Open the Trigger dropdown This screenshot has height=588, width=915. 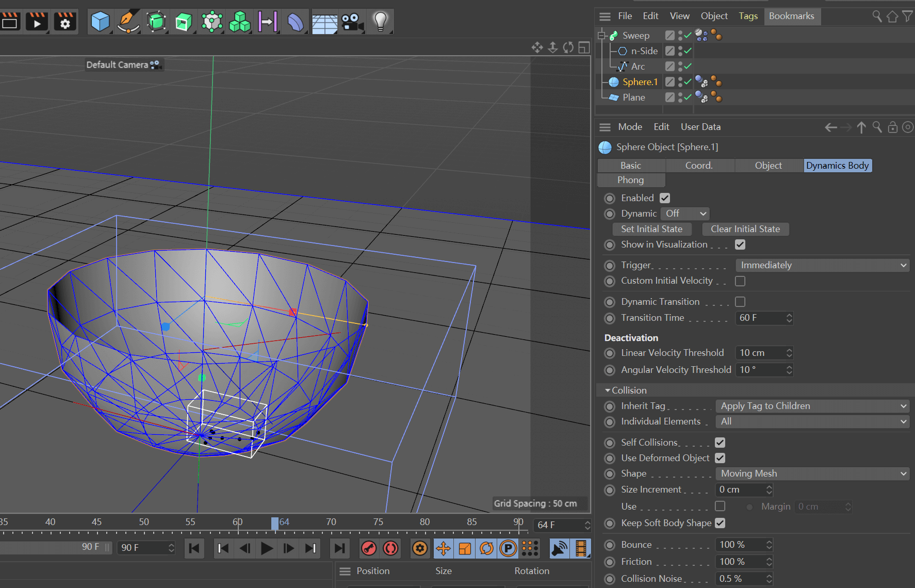tap(823, 265)
